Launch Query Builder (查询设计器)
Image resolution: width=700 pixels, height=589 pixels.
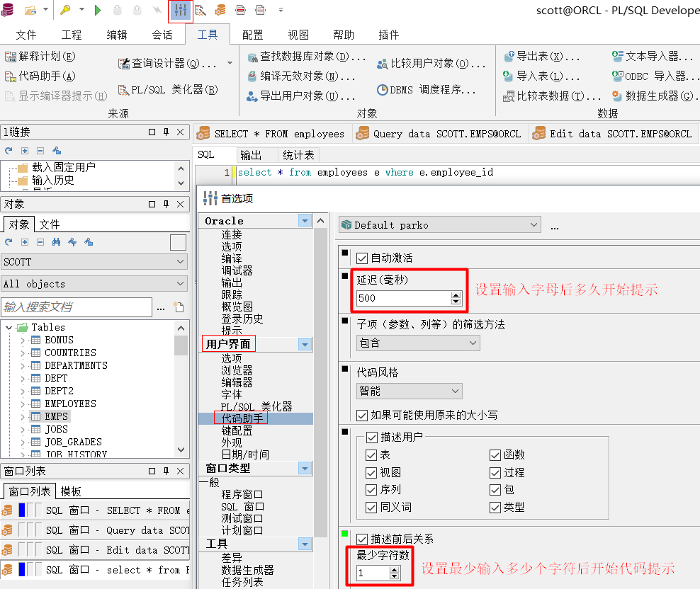[167, 64]
